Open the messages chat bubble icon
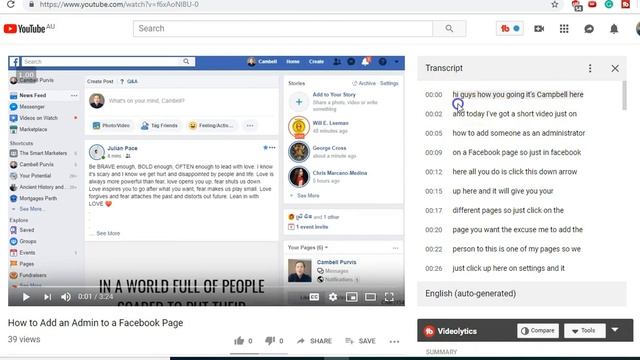640x360 pixels. tap(589, 29)
